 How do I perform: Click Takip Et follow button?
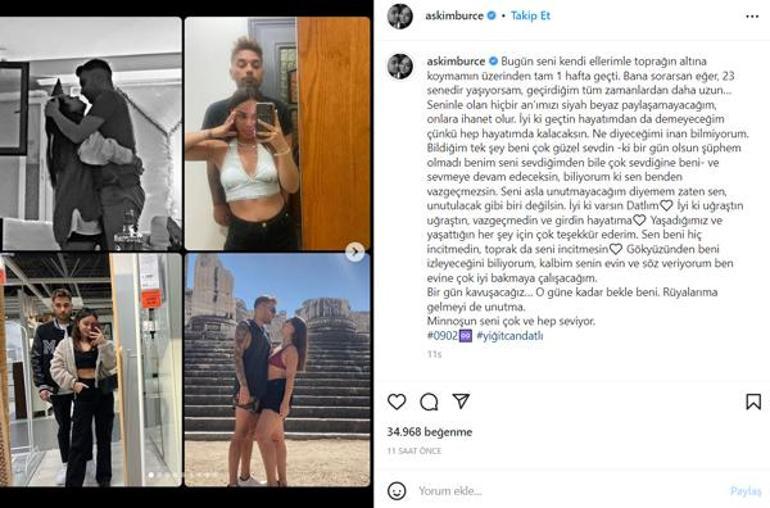coord(530,16)
